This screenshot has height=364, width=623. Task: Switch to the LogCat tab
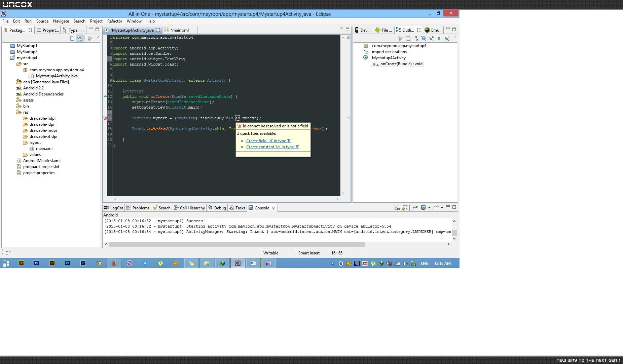(x=113, y=208)
